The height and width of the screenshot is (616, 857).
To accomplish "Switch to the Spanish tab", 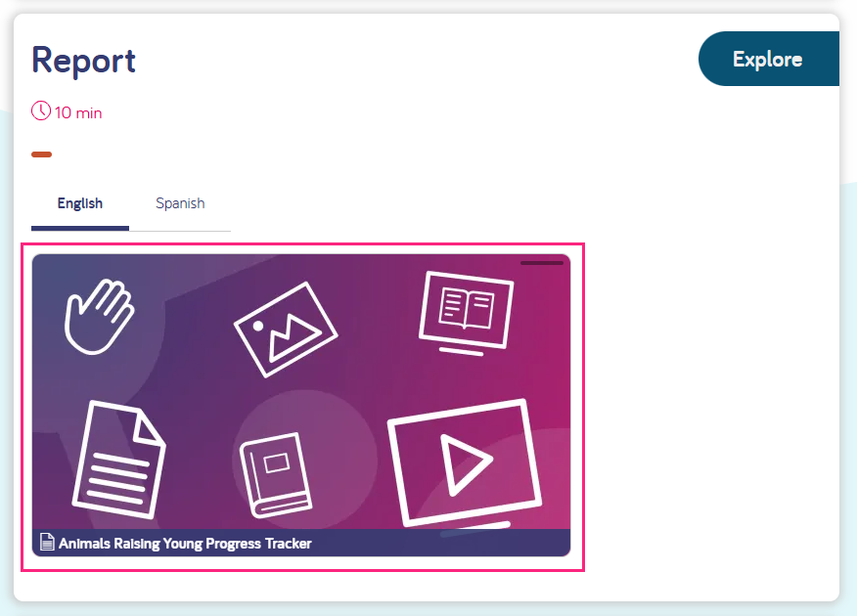I will (180, 203).
